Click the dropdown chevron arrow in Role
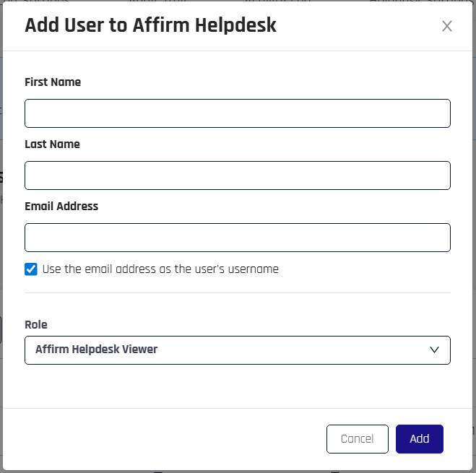Image resolution: width=476 pixels, height=473 pixels. click(x=434, y=350)
